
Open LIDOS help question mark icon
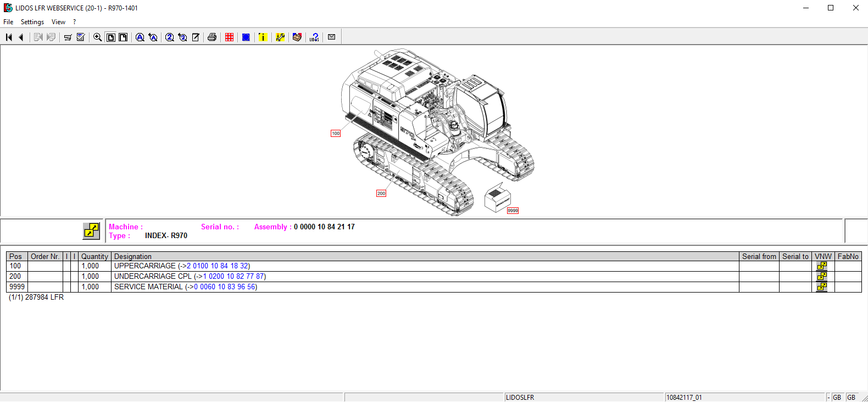pos(314,37)
